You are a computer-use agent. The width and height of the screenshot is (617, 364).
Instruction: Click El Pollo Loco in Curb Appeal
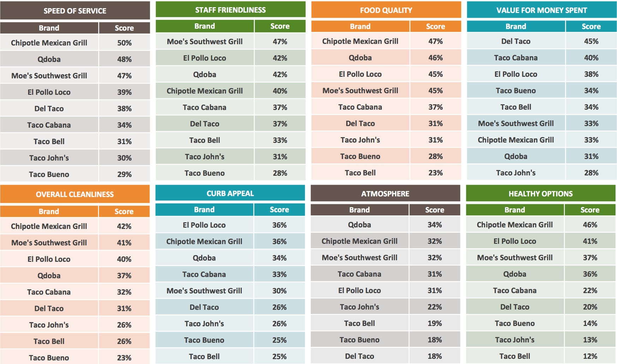pyautogui.click(x=204, y=225)
